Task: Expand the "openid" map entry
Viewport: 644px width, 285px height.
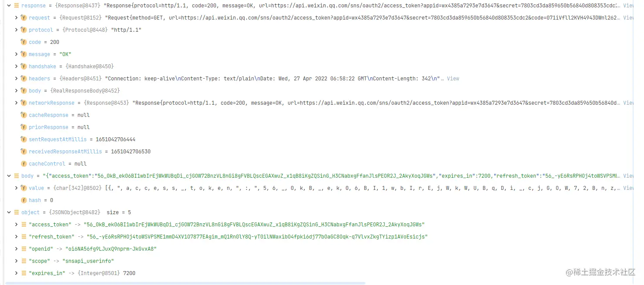Action: 17,249
